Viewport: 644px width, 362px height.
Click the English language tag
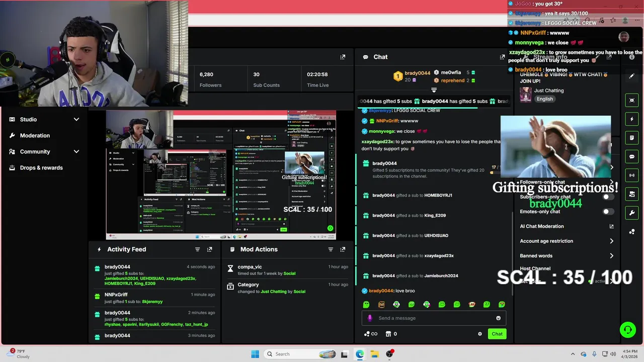[544, 99]
